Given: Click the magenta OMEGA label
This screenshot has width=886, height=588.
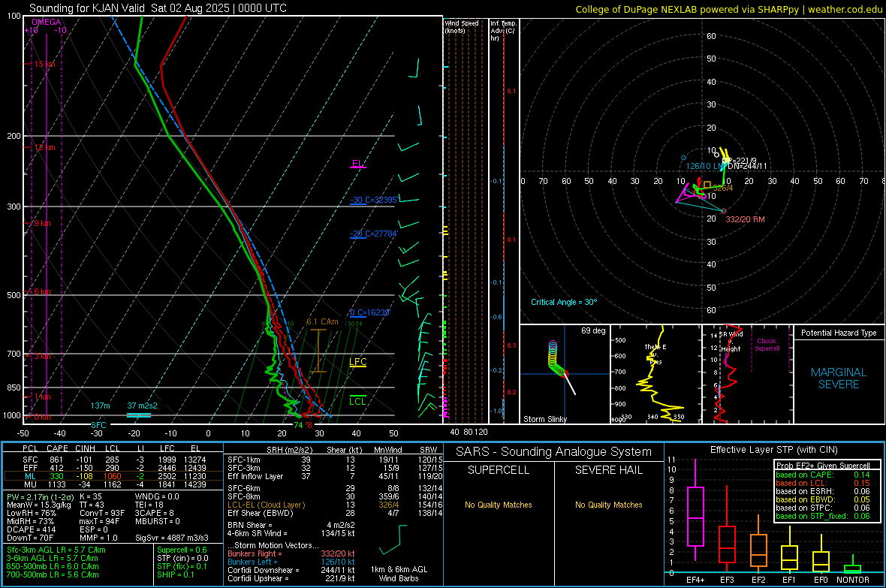Looking at the screenshot, I should click(47, 22).
